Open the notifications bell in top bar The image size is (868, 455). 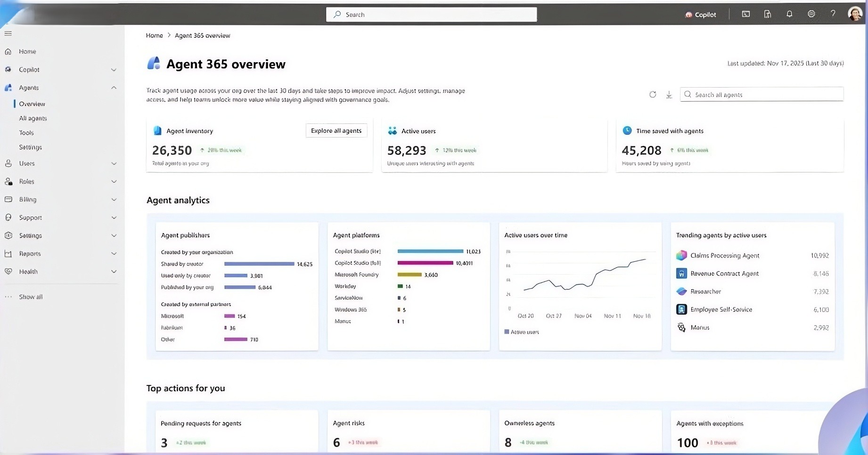789,14
